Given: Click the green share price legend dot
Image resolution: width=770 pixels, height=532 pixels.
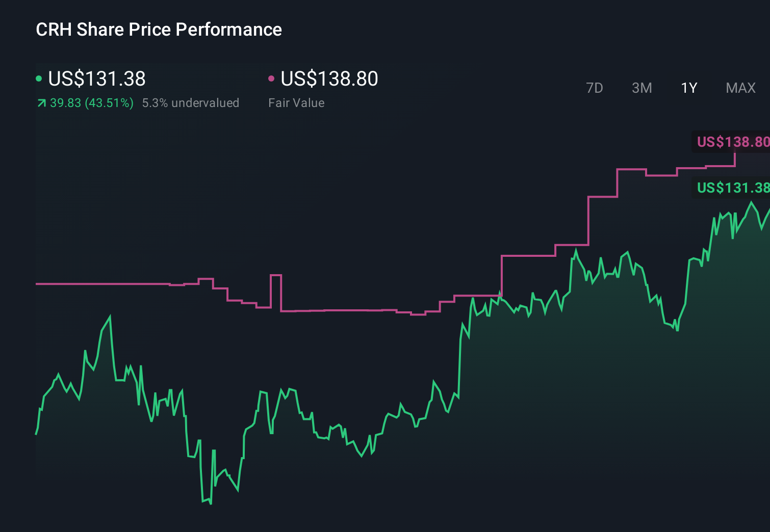Looking at the screenshot, I should point(39,79).
